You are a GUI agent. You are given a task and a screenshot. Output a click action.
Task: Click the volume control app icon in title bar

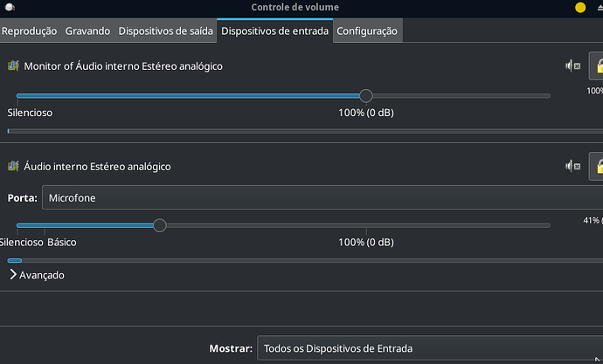click(10, 7)
